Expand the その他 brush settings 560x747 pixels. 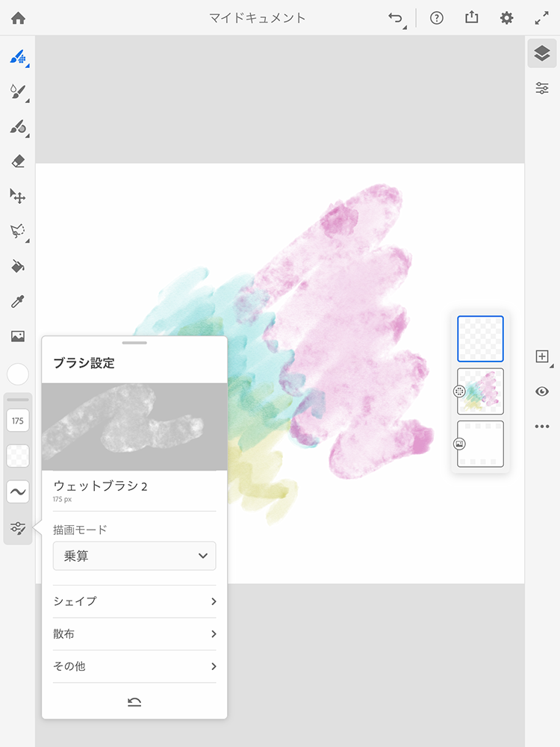tap(134, 666)
